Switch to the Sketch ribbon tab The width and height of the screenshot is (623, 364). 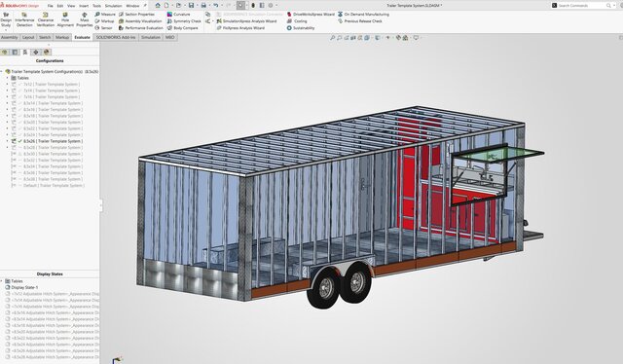[x=45, y=37]
